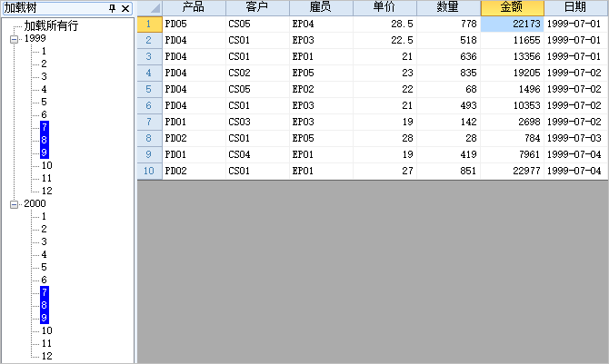
Task: Select month 12 under 2000
Action: (x=46, y=357)
